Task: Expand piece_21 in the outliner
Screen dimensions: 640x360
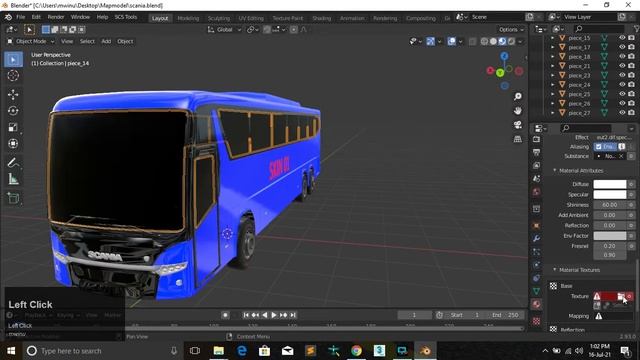Action: (553, 66)
